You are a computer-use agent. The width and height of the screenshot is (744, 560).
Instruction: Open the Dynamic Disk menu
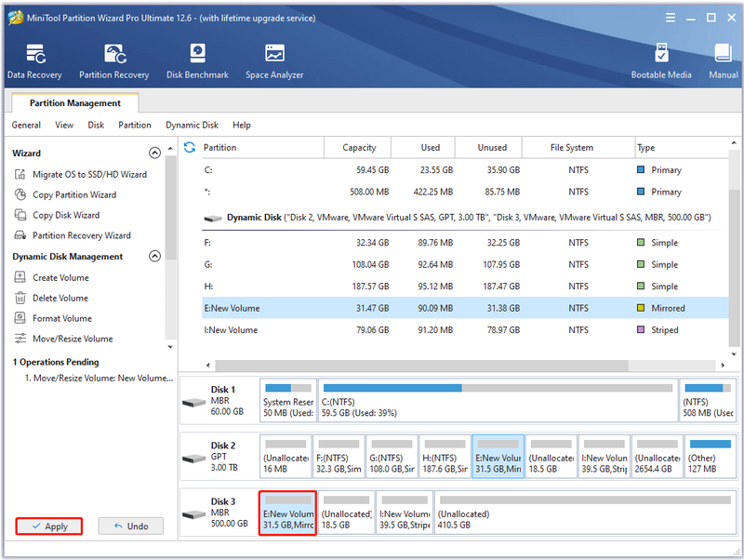(x=192, y=126)
